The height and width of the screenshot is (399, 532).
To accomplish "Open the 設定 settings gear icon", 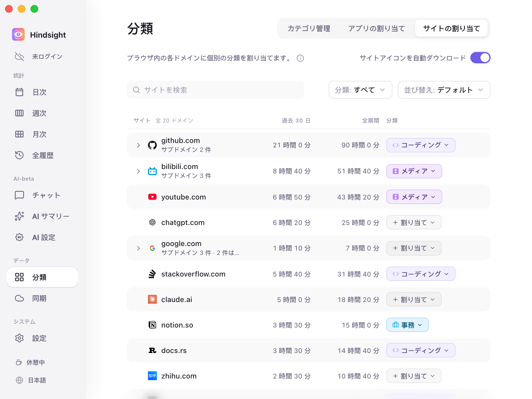I will [x=19, y=338].
